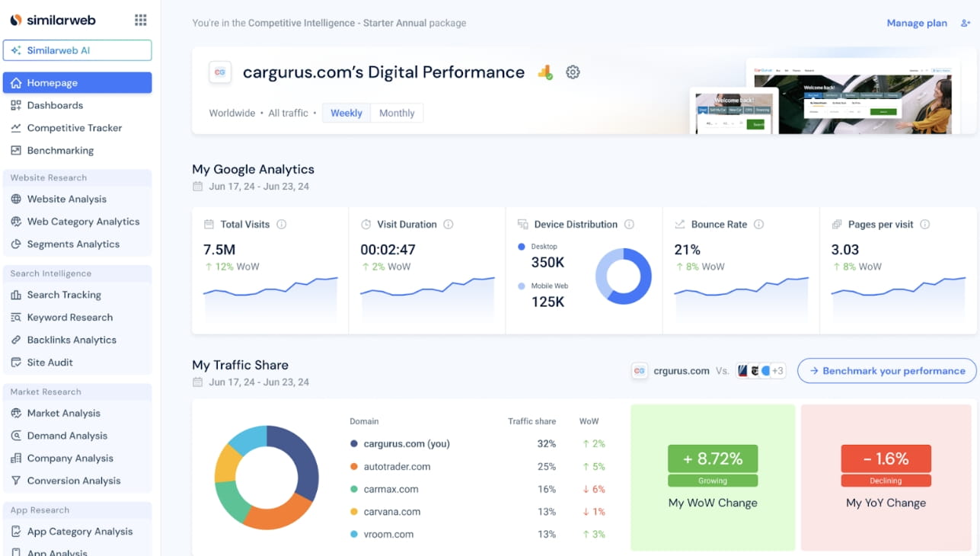Click the settings gear next to the dashboard title

click(x=573, y=72)
